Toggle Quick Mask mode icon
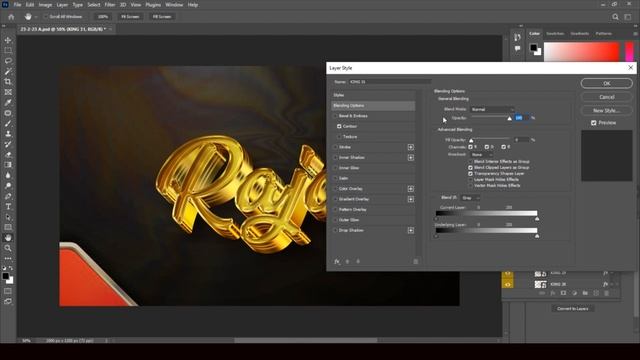The height and width of the screenshot is (360, 640). tap(8, 291)
